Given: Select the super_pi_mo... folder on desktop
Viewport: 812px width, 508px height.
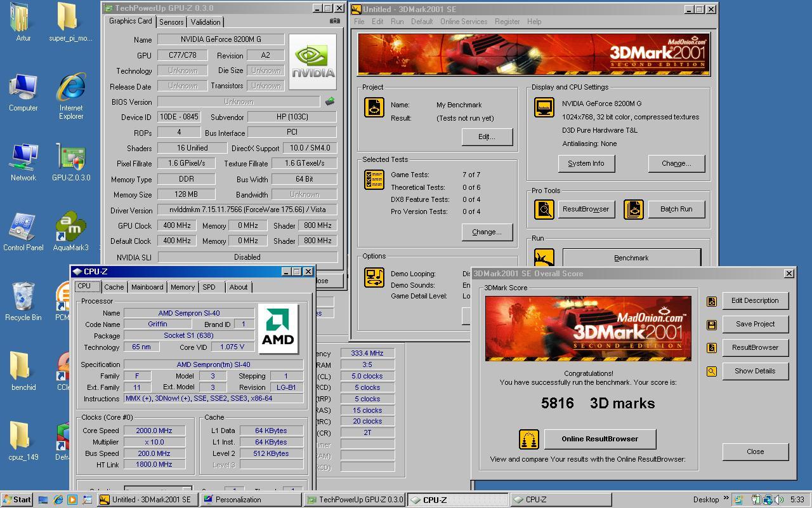Looking at the screenshot, I should point(71,23).
